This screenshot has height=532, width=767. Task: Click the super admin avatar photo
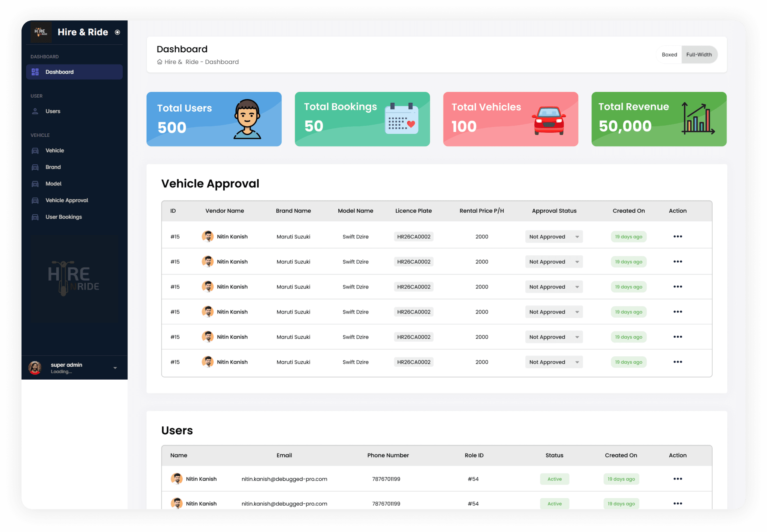(35, 368)
